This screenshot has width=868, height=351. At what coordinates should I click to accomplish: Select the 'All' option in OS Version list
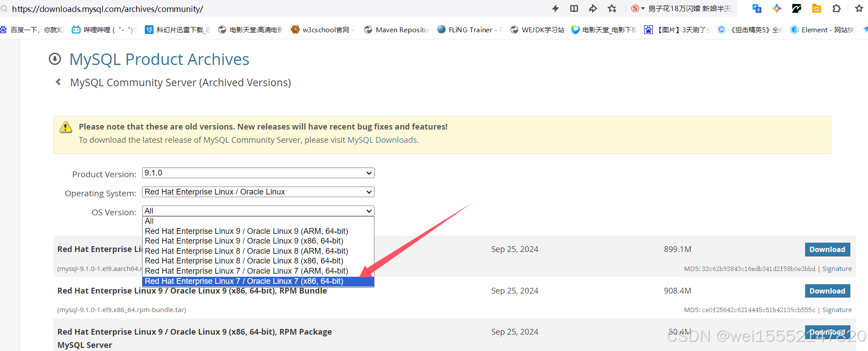(x=258, y=221)
